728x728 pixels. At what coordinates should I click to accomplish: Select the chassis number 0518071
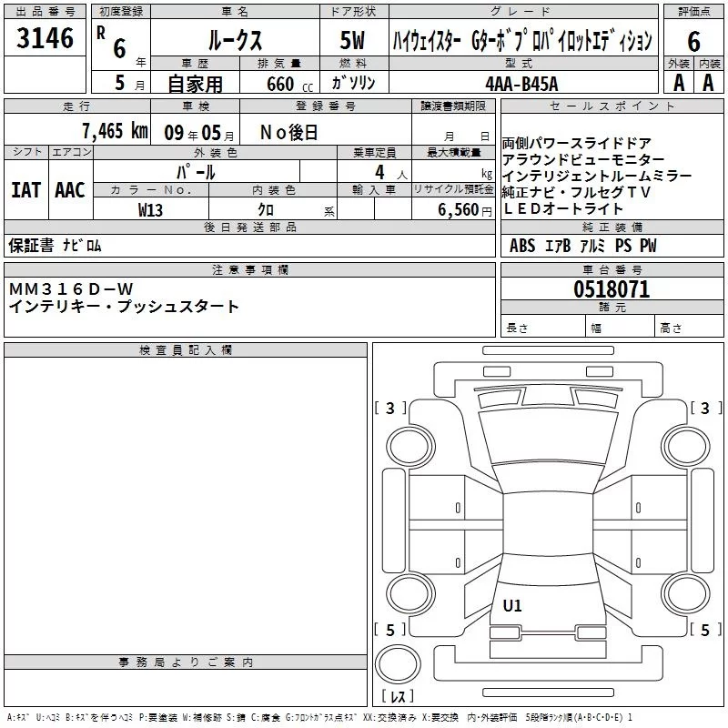(612, 289)
